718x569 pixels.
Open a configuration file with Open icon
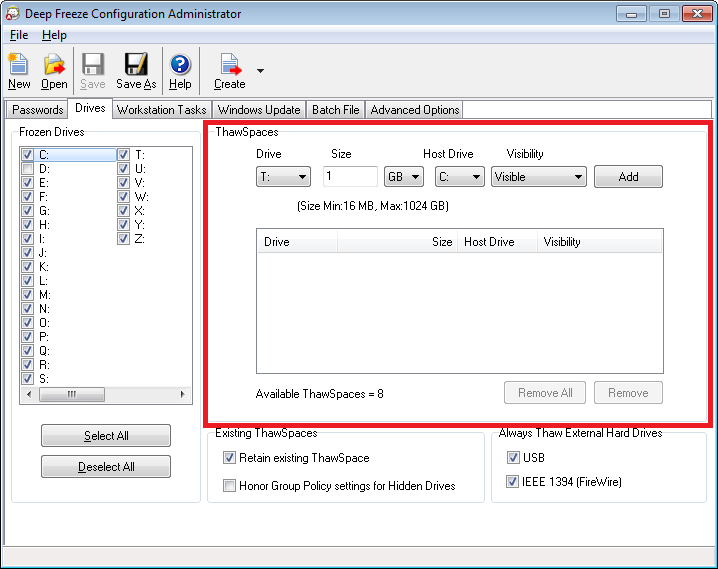(54, 66)
